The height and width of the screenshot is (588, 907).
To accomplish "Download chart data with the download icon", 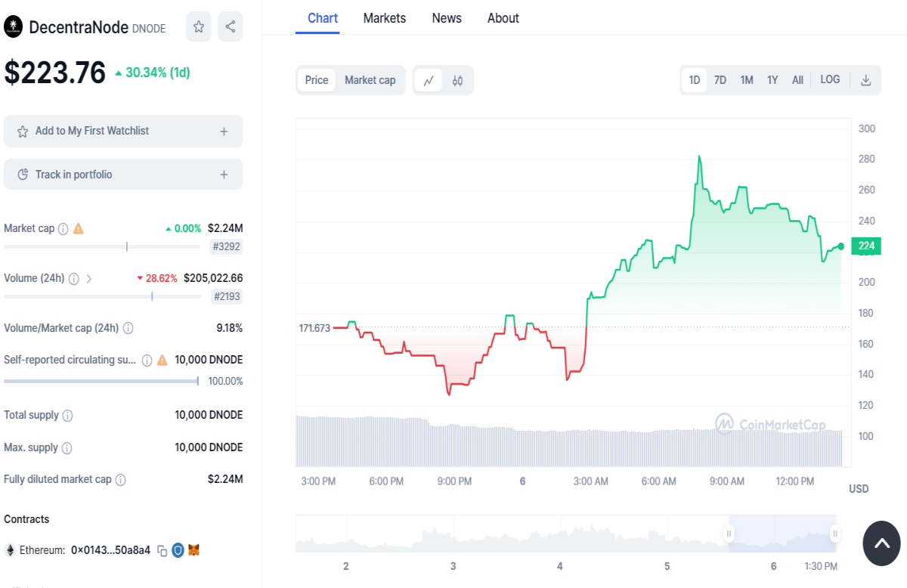I will coord(866,80).
